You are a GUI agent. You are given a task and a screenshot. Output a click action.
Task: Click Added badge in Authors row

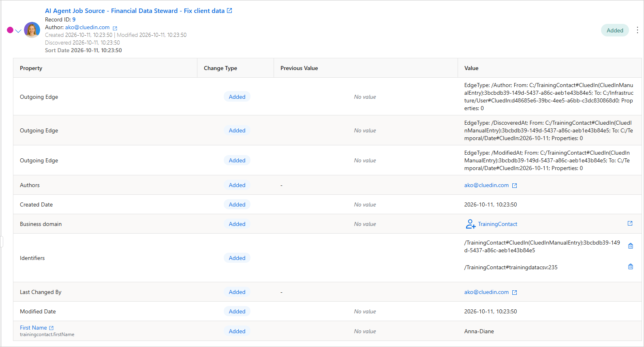[x=237, y=185]
